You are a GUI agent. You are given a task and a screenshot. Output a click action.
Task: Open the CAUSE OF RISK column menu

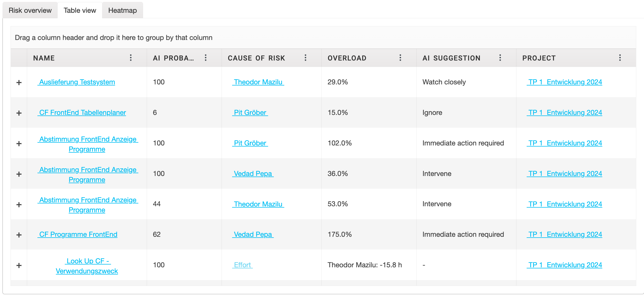coord(305,58)
